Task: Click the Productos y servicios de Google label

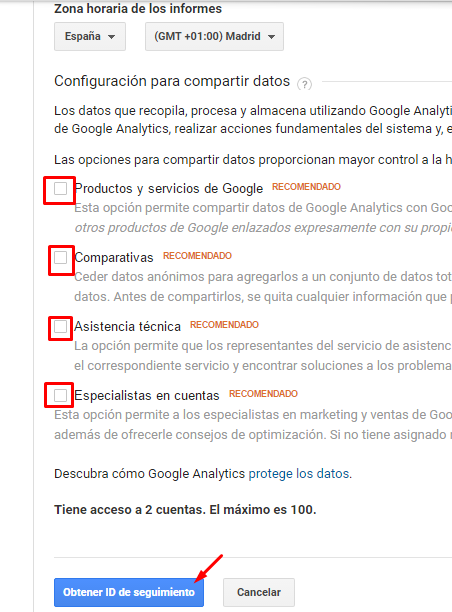Action: tap(169, 189)
